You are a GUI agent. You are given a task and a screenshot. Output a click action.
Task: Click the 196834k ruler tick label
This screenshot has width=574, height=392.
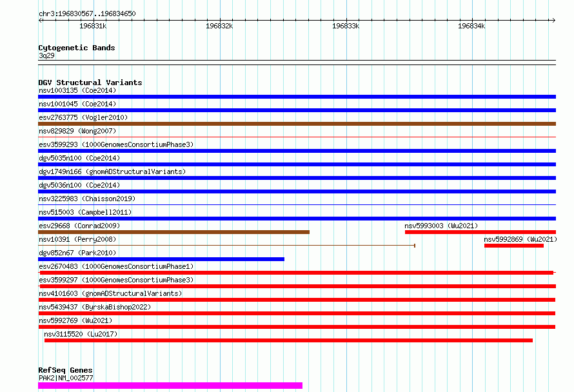coord(471,26)
